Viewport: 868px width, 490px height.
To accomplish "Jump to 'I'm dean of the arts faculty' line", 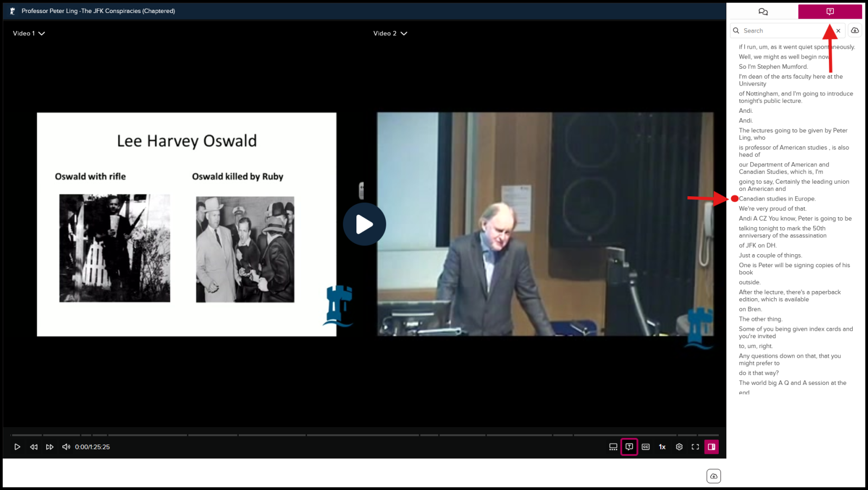I will [791, 80].
